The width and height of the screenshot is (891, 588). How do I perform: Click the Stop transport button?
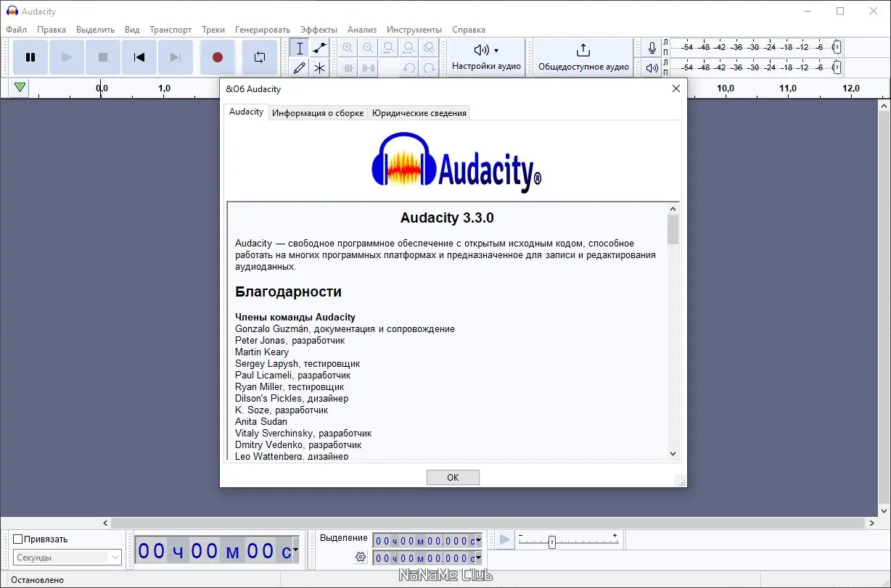click(103, 57)
